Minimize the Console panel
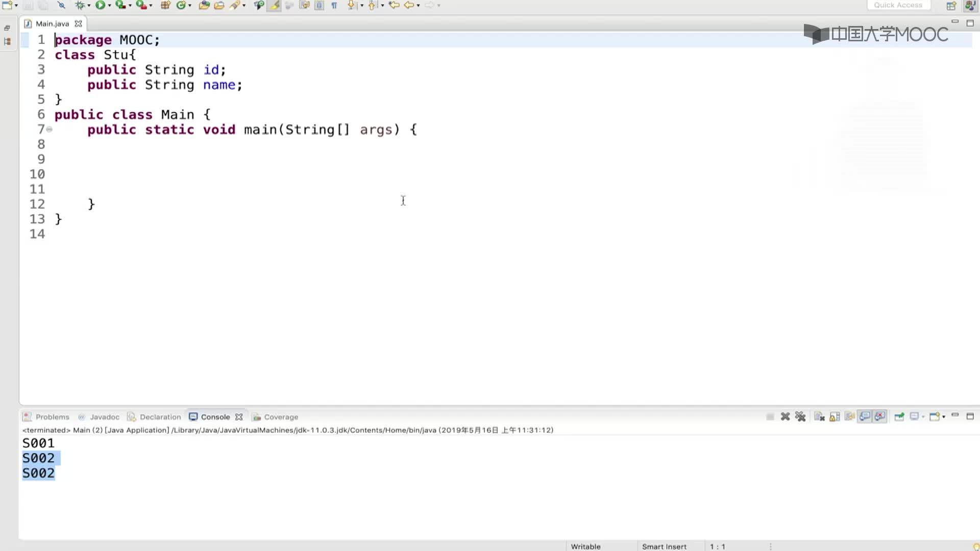 pyautogui.click(x=955, y=416)
